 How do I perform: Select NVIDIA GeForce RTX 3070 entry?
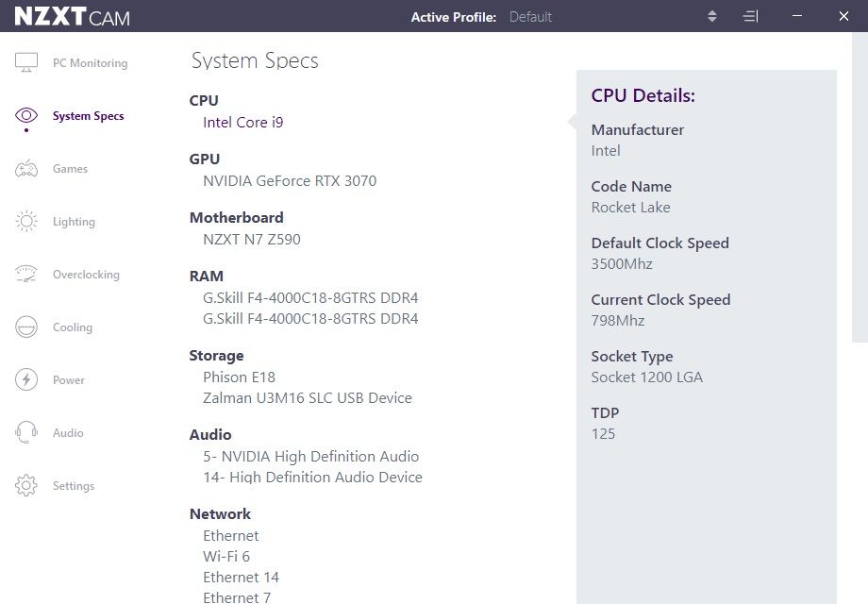pyautogui.click(x=290, y=181)
